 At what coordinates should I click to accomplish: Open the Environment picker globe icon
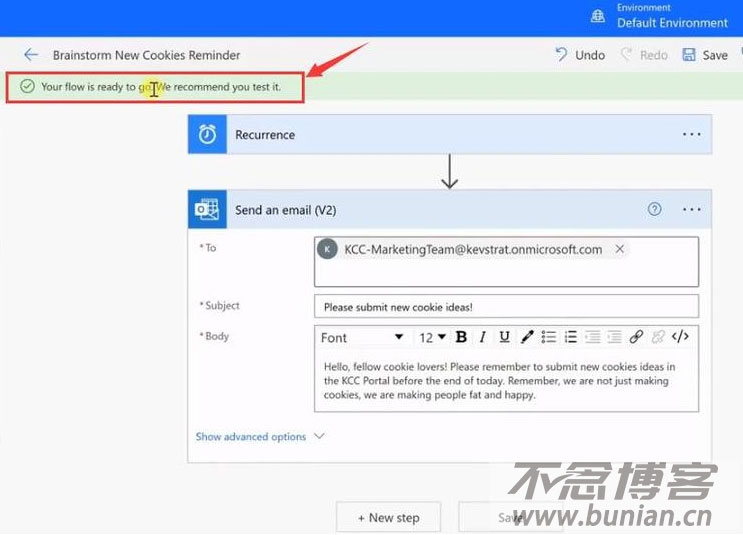598,16
